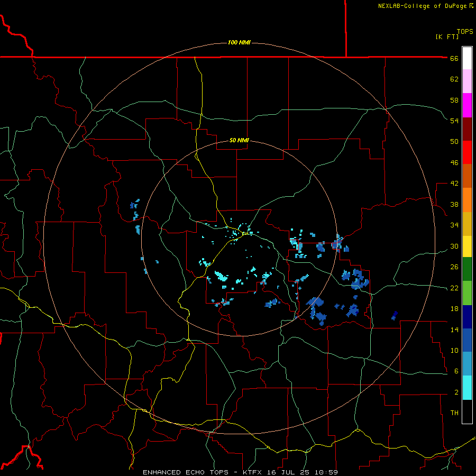The height and width of the screenshot is (476, 476).
Task: Click the orange 42 kft legend swatch
Action: point(467,200)
